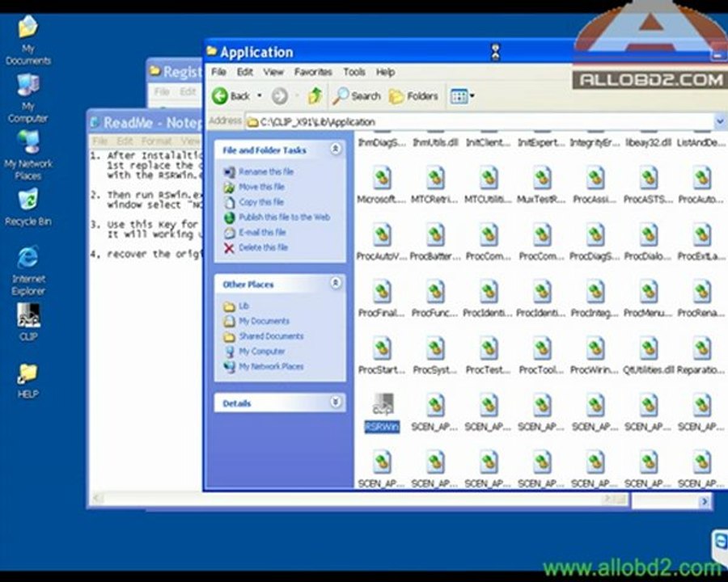Open My Documents desktop icon

tap(28, 40)
